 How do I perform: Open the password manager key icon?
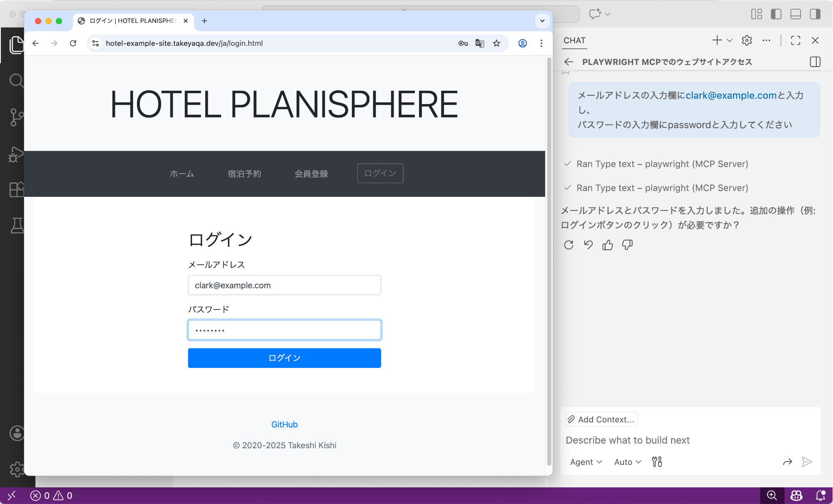pyautogui.click(x=463, y=43)
